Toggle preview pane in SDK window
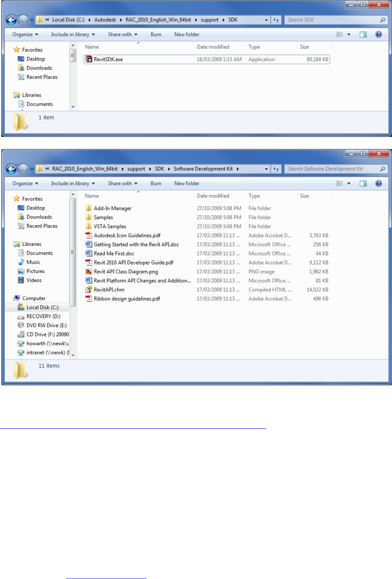Image resolution: width=392 pixels, height=579 pixels. pos(363,35)
